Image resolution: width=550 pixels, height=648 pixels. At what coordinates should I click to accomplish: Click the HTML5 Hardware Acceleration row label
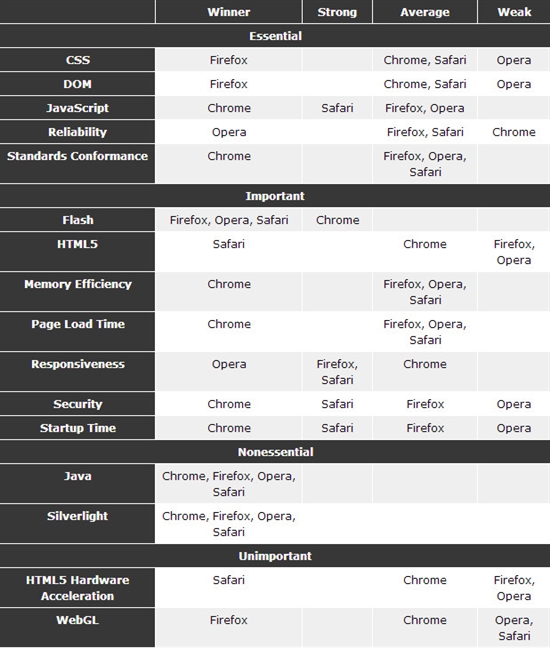click(77, 588)
